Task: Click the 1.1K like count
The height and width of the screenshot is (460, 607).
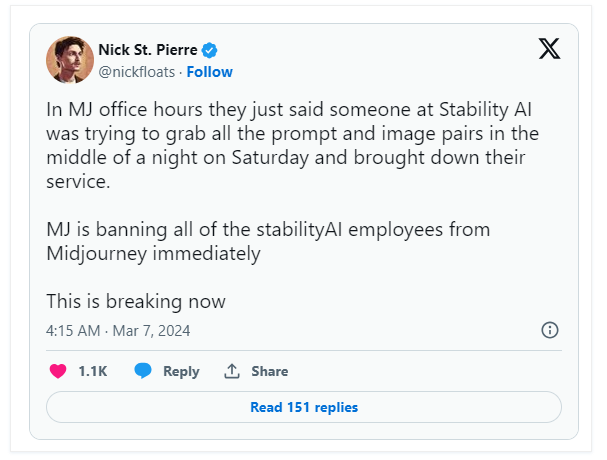Action: coord(93,371)
